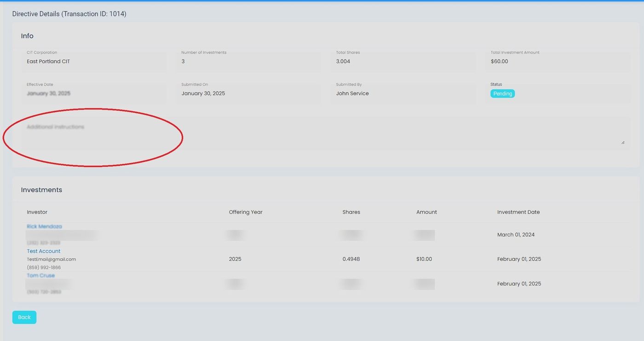The height and width of the screenshot is (341, 644).
Task: Click the Investment Date column header
Action: [518, 212]
